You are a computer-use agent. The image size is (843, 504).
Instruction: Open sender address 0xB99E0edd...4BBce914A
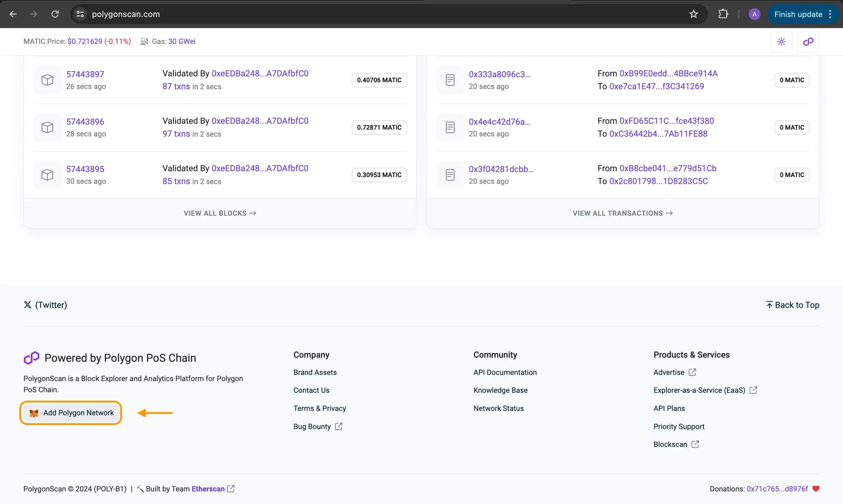(x=668, y=73)
